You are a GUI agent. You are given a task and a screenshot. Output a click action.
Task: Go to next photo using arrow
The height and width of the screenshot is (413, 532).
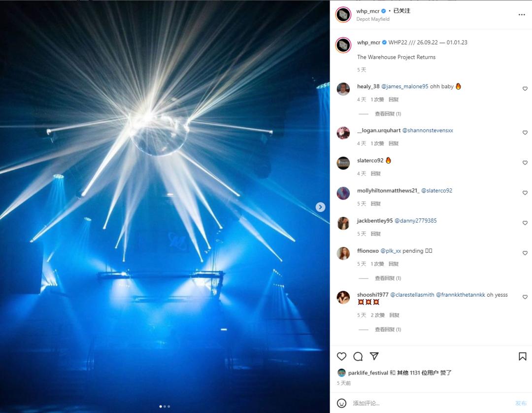click(x=320, y=207)
